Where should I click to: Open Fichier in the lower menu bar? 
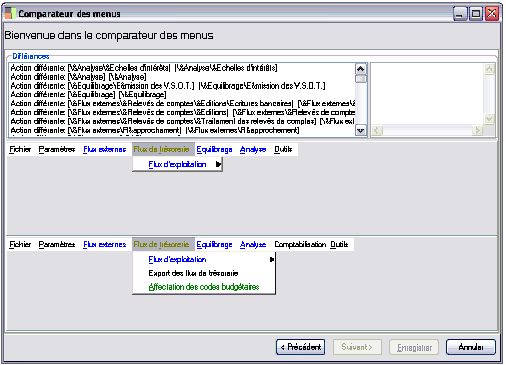click(x=20, y=244)
